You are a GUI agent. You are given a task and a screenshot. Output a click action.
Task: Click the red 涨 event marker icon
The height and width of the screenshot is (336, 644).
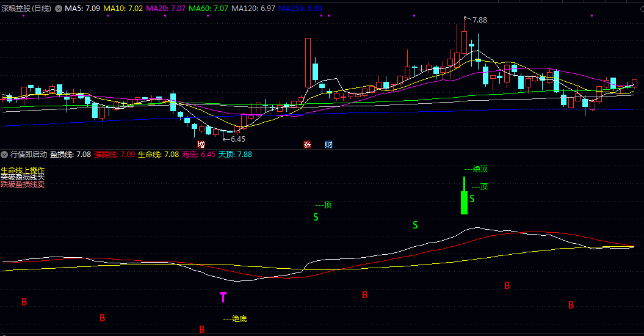coord(308,145)
